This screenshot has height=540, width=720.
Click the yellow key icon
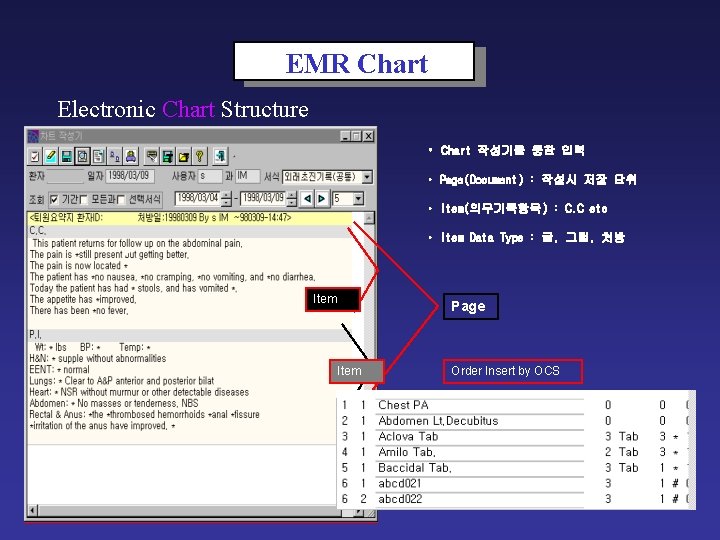200,157
